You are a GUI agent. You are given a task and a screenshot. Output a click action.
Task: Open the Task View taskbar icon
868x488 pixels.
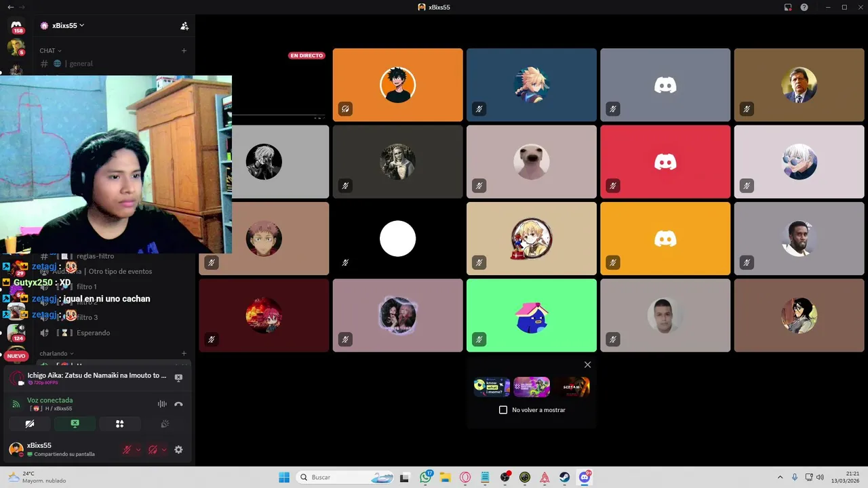(405, 477)
